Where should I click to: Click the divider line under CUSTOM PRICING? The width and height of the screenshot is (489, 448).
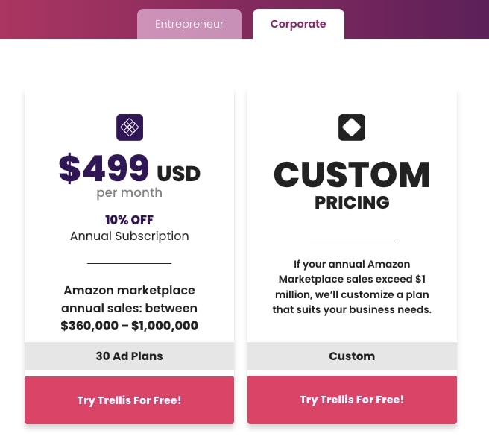352,239
